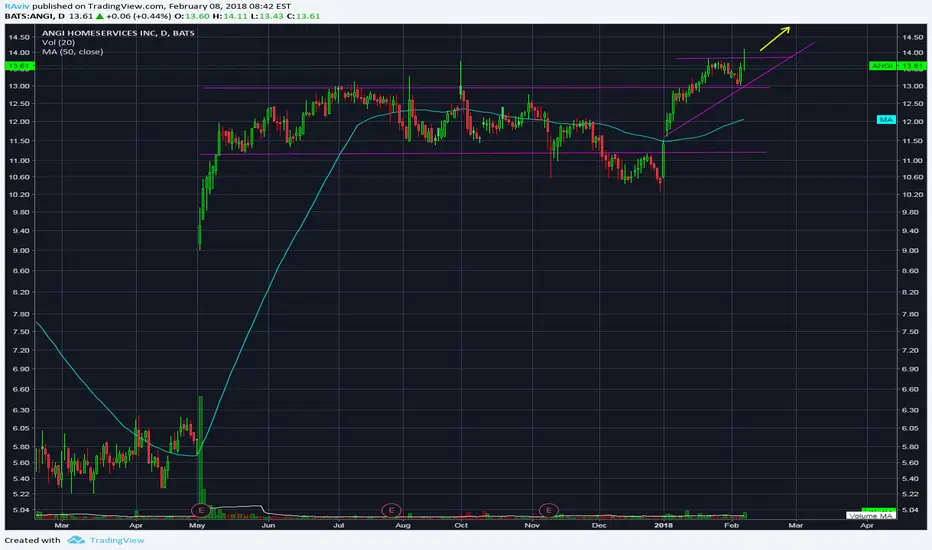Screen dimensions: 932x550
Task: Click the cyan MA price-scale label
Action: tap(886, 120)
